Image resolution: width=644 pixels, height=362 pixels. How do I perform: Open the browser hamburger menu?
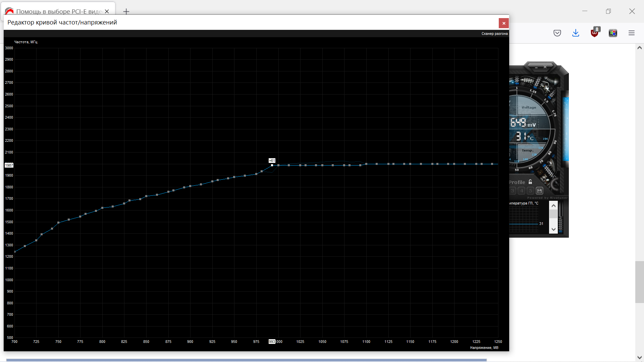click(x=632, y=33)
